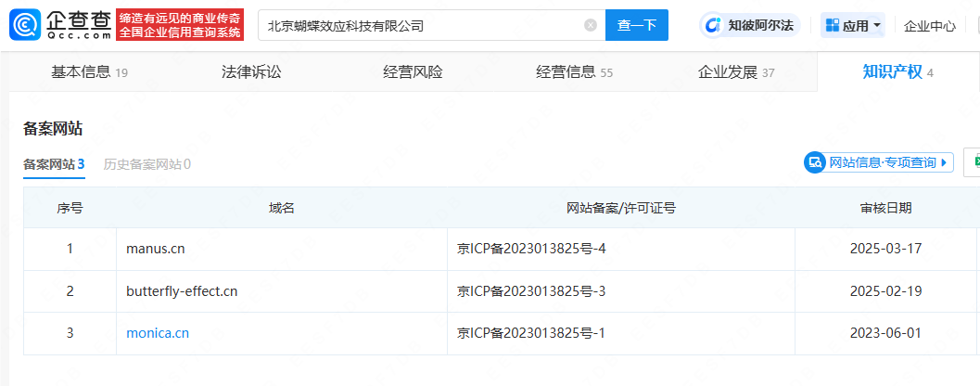Screen dimensions: 980x386
Task: Open the monica.cn domain link
Action: coord(158,333)
